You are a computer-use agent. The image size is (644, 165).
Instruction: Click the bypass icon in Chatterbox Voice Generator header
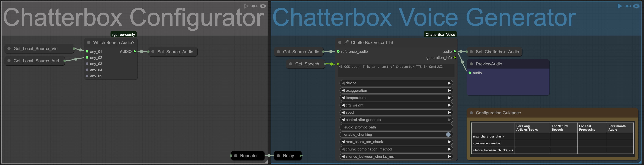point(628,6)
